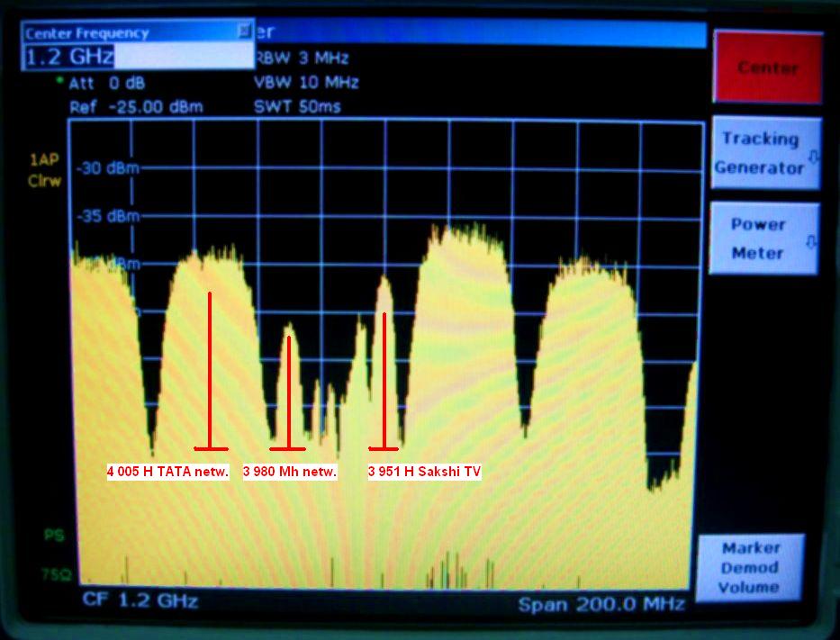Select the CF 1.2 GHz footer label
Viewport: 840px width, 640px height.
(x=140, y=600)
